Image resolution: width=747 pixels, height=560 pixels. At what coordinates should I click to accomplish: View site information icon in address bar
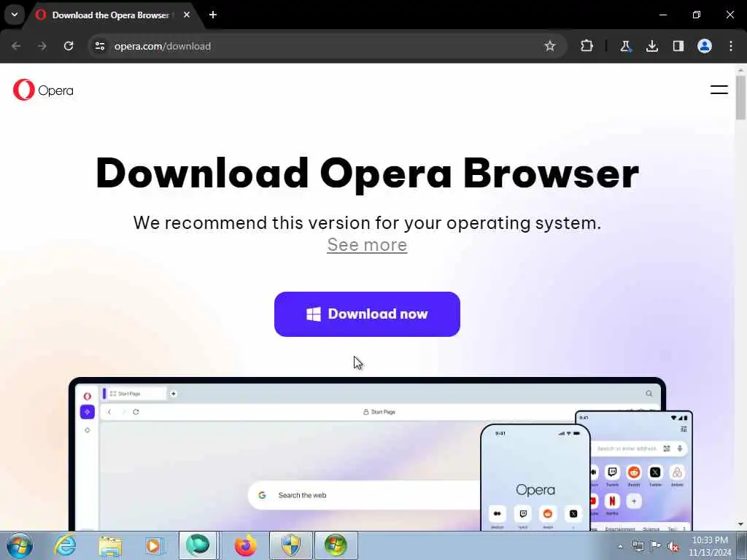click(100, 46)
